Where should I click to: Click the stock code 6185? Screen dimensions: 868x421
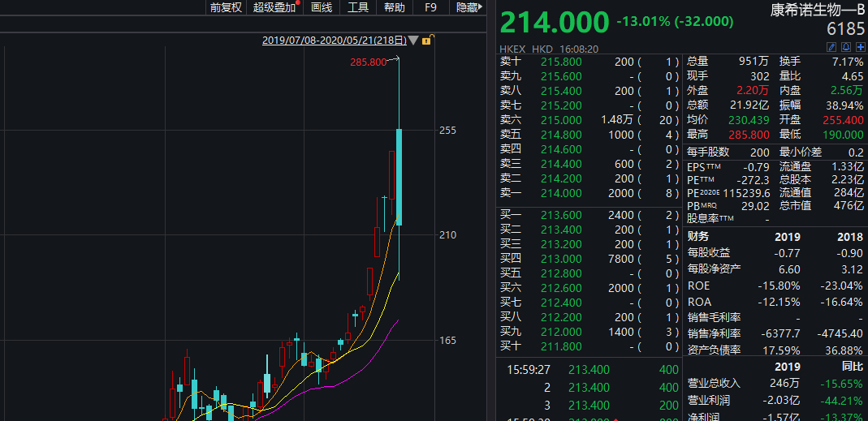point(845,28)
